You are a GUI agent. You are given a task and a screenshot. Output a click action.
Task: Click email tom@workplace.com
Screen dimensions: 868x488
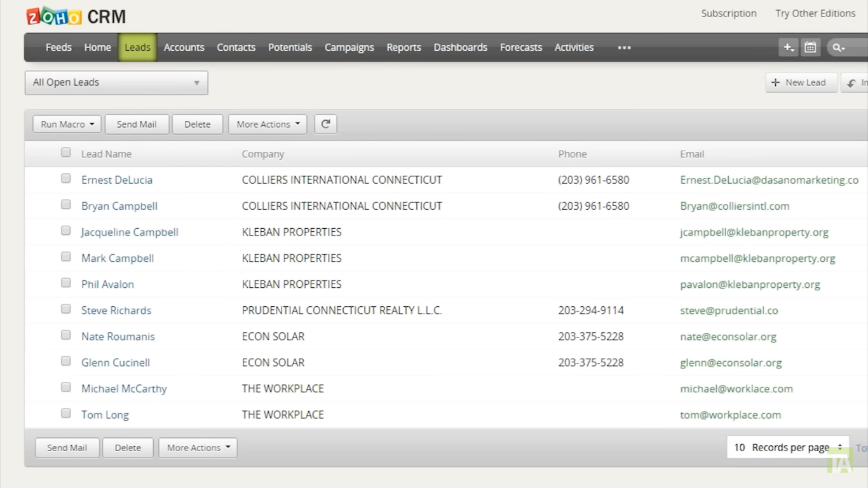tap(730, 414)
